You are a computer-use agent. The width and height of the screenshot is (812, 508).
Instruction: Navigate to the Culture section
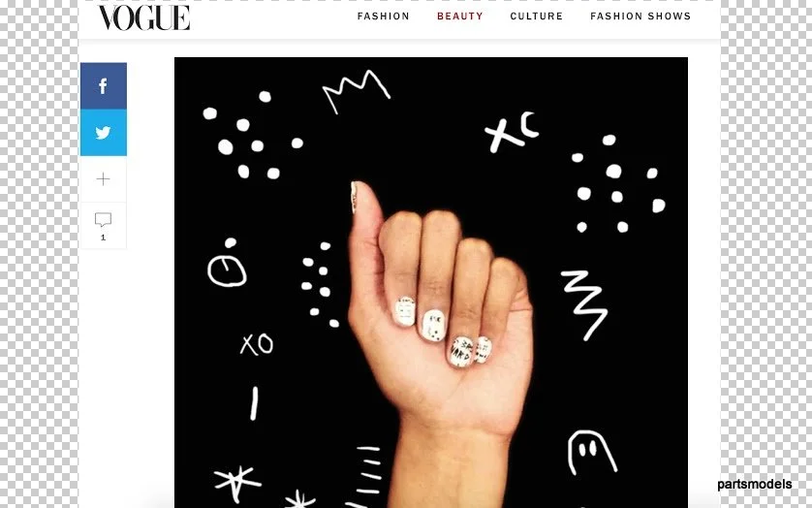[536, 16]
